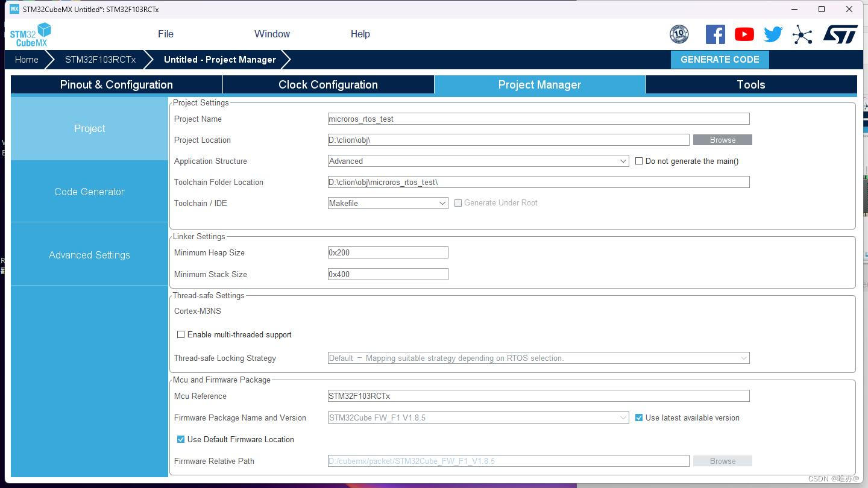The width and height of the screenshot is (868, 488).
Task: Click Browse next to Firmware Relative Path
Action: coord(723,461)
